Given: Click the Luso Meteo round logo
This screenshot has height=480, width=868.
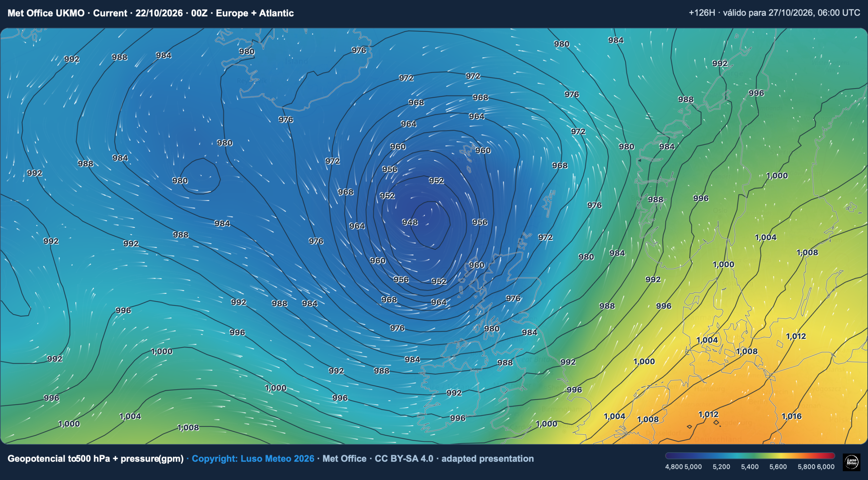Looking at the screenshot, I should click(851, 462).
